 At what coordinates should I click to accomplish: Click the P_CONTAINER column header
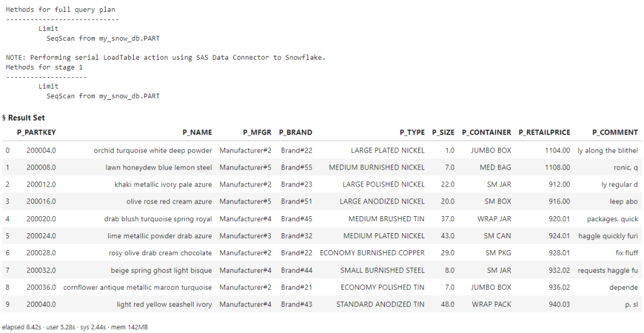pyautogui.click(x=486, y=133)
